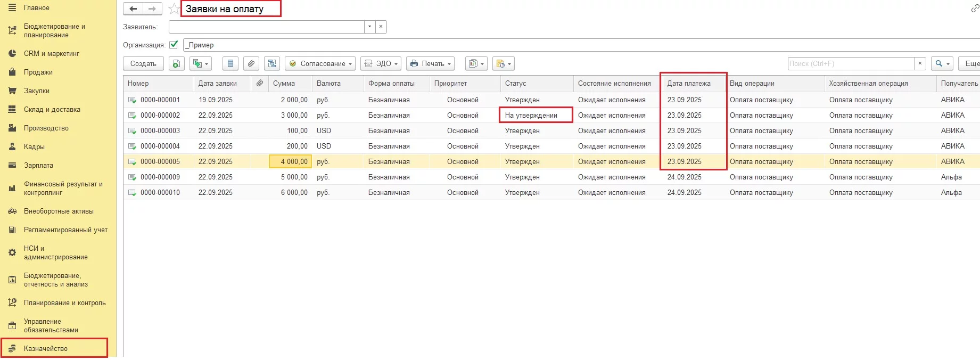This screenshot has height=360, width=980.
Task: Sort by the Дата платежа column header
Action: tap(694, 83)
